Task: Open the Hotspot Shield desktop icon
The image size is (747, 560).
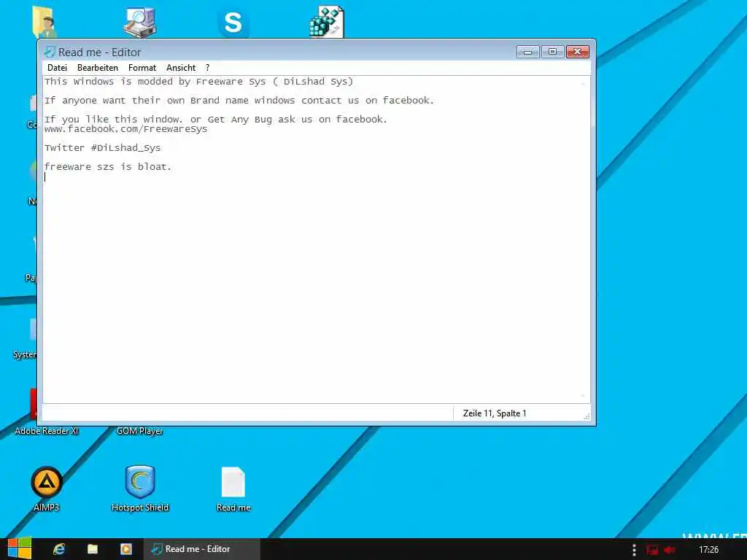Action: (x=140, y=489)
